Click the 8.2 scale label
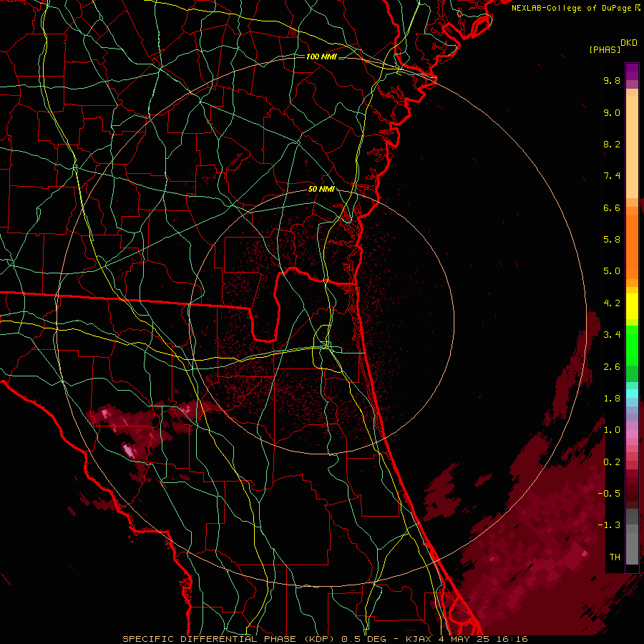The height and width of the screenshot is (644, 644). (x=612, y=144)
